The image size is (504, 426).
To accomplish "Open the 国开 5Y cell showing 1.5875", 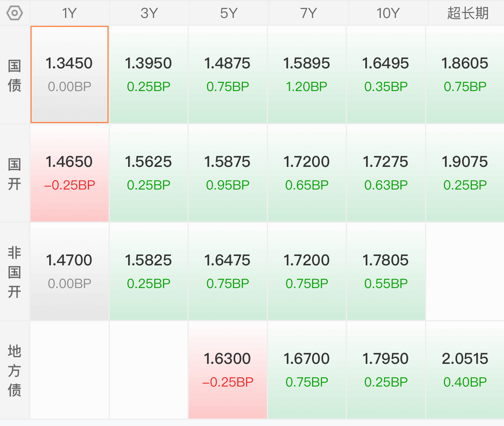I will click(x=228, y=173).
